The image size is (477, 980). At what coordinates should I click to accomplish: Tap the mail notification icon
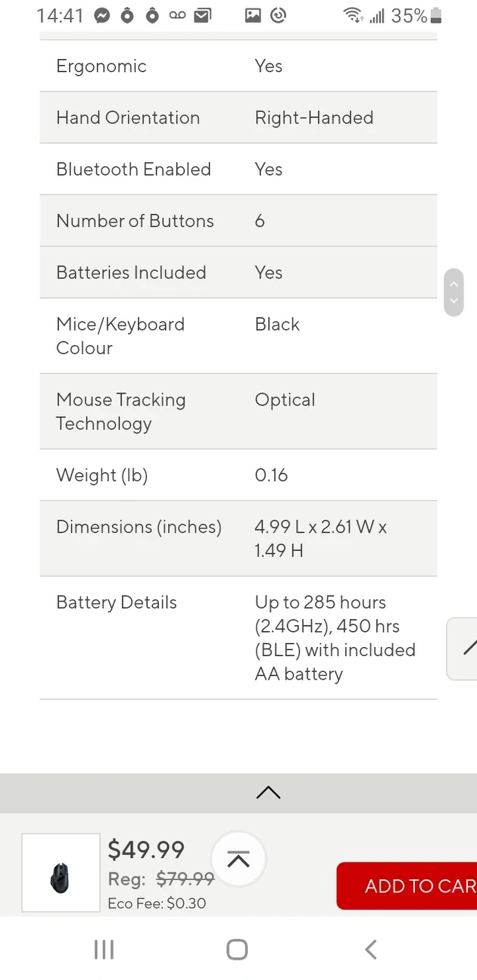point(202,15)
